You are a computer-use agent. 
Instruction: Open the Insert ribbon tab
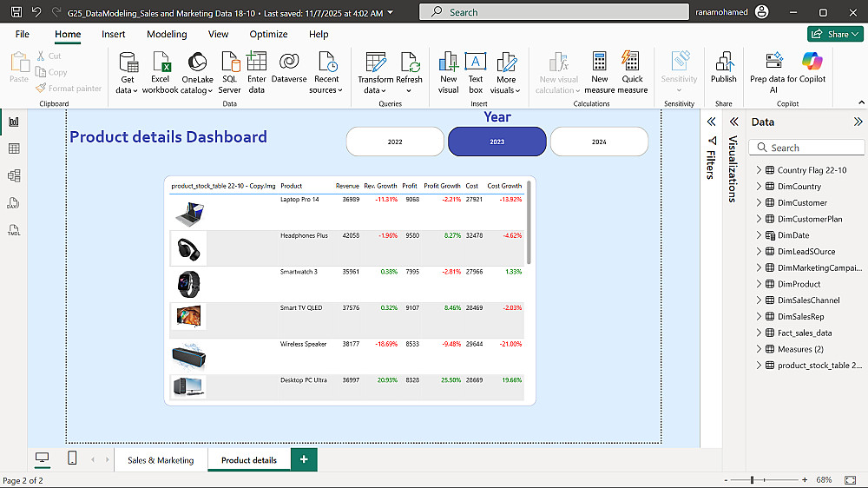(x=114, y=35)
